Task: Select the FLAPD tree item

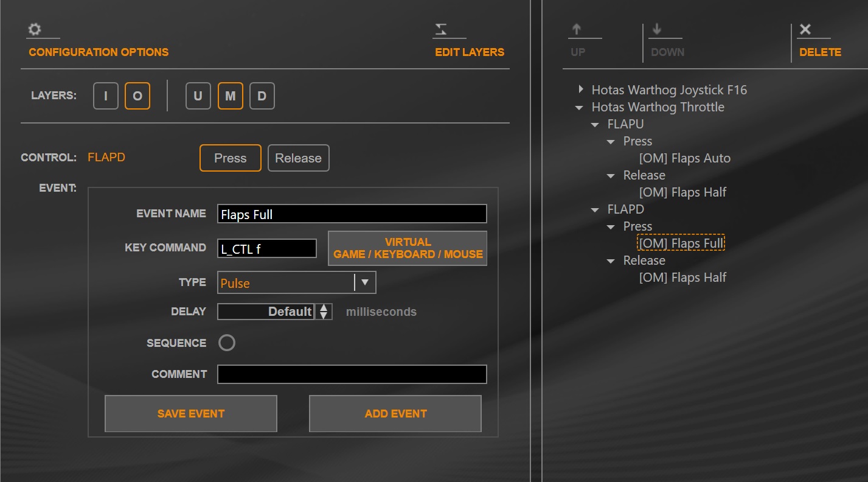Action: click(625, 209)
